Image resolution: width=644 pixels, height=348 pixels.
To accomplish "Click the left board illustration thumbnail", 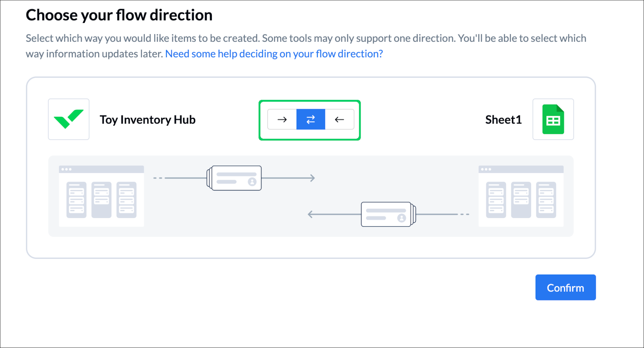I will [x=102, y=196].
